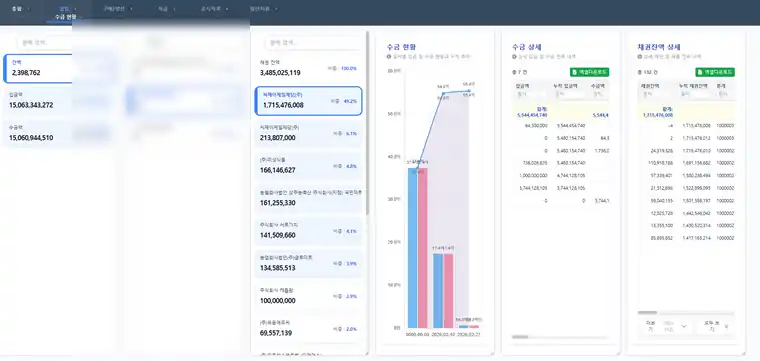Click the middle blue bar labeled 2026.03.10
This screenshot has height=361, width=760.
pyautogui.click(x=438, y=291)
